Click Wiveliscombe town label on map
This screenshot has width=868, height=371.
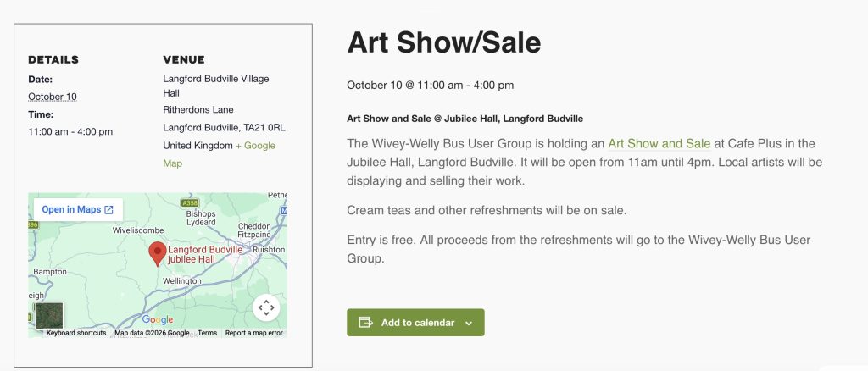click(138, 230)
